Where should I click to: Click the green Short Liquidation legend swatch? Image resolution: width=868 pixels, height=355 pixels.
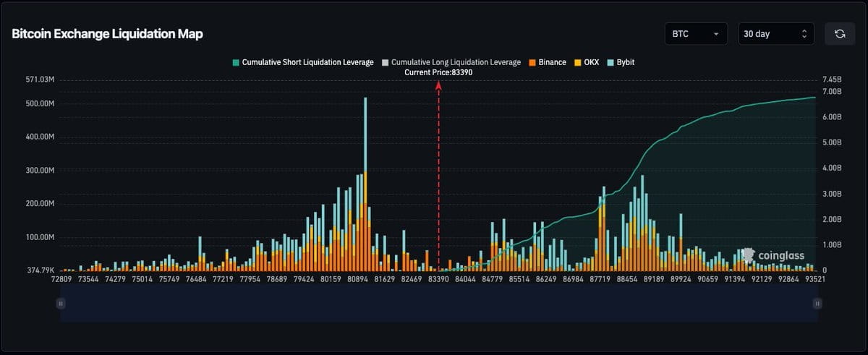235,63
